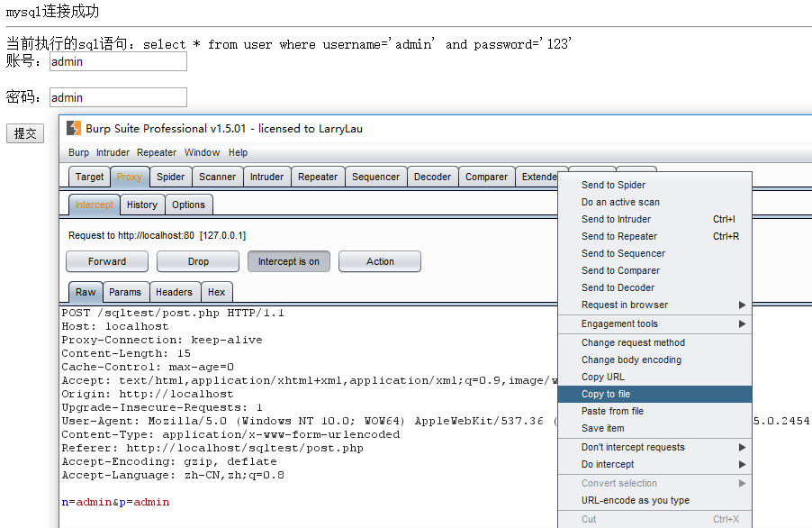
Task: Click the Content-Length: 15 header line
Action: click(x=126, y=353)
